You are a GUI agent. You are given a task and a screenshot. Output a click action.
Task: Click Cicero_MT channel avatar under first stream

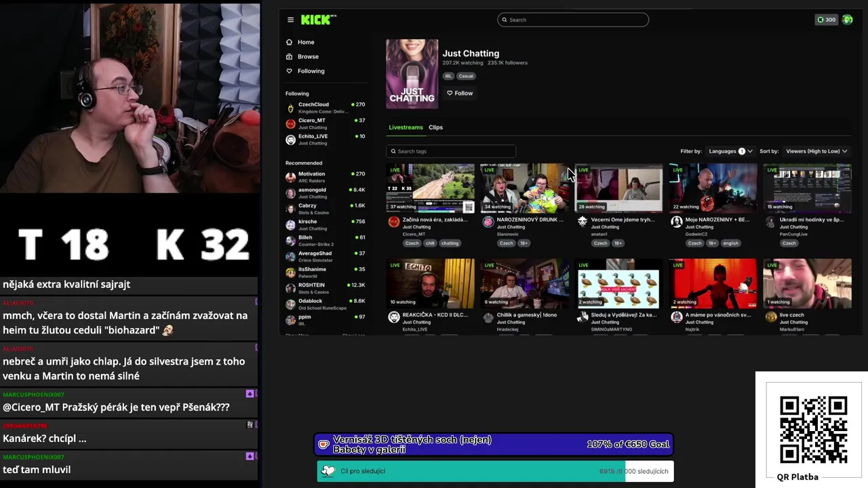[393, 222]
